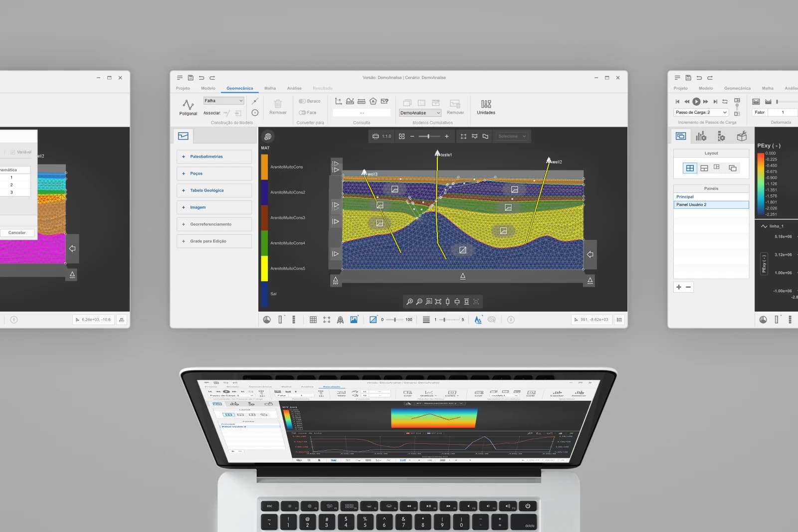Click the Cancelar button in left window
Viewport: 798px width, 532px height.
pyautogui.click(x=16, y=233)
